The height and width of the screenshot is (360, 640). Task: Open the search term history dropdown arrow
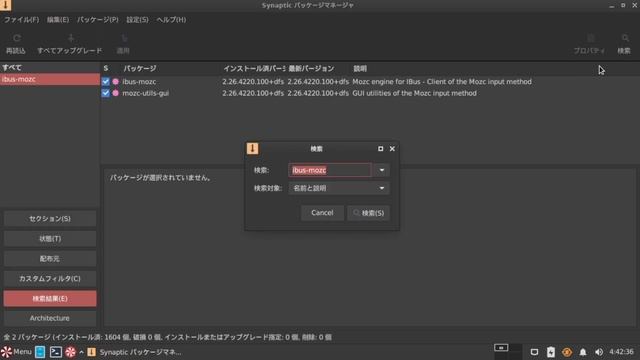click(x=382, y=170)
